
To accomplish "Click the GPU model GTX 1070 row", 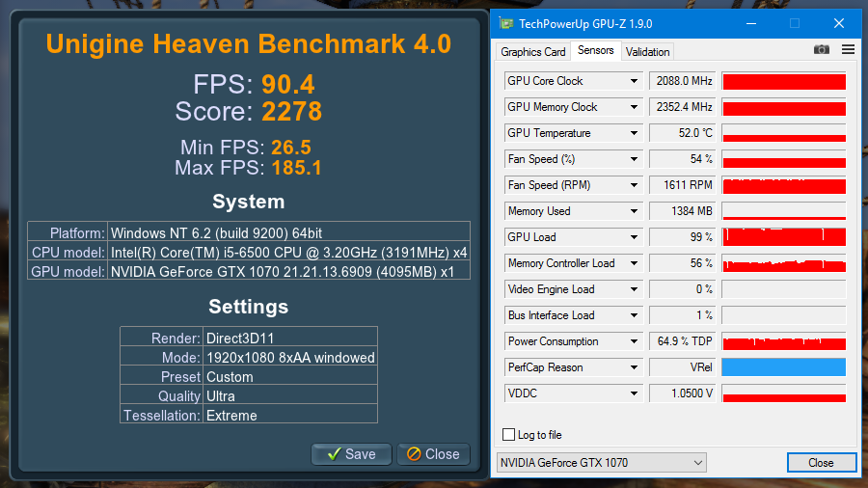I will [249, 272].
